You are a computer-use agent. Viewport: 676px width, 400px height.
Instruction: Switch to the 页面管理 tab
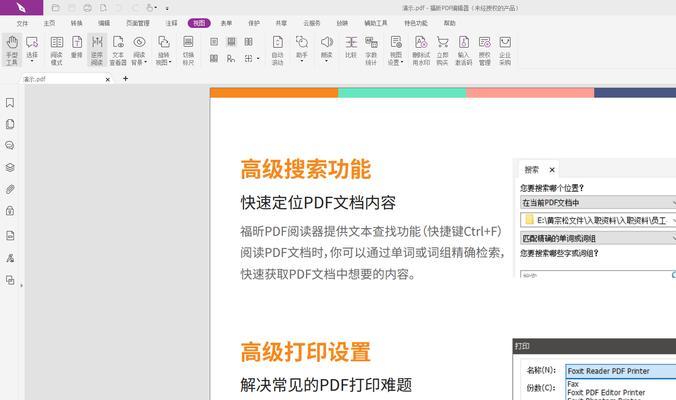[x=138, y=23]
